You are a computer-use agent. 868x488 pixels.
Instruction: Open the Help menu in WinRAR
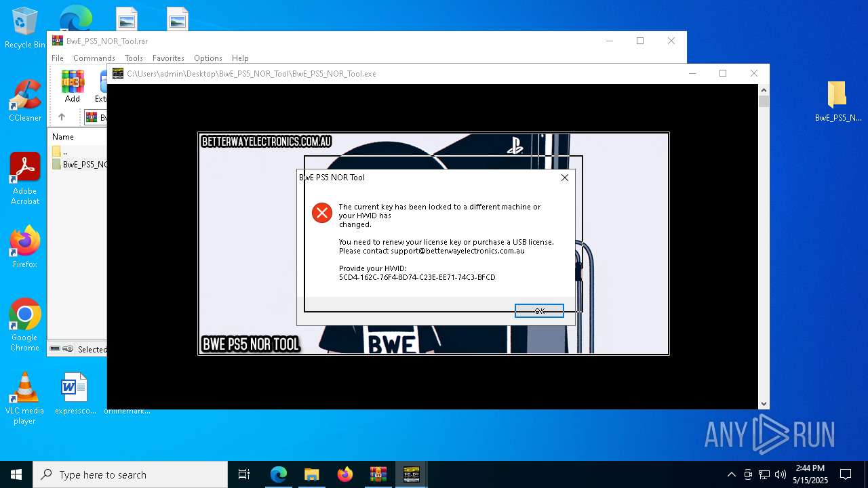[x=240, y=58]
